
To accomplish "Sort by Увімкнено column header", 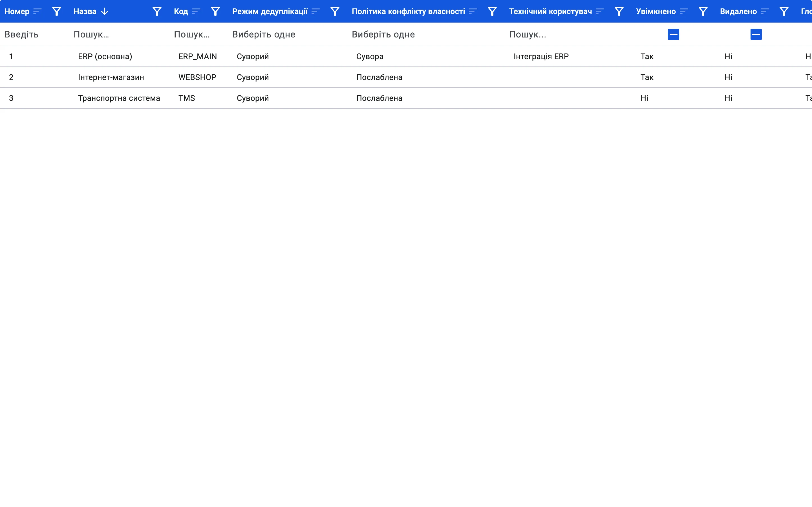I will pyautogui.click(x=656, y=11).
